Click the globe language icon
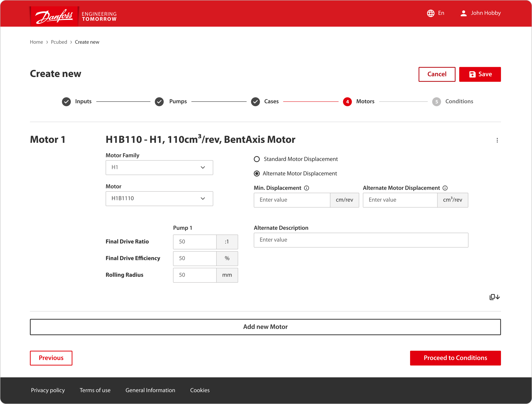This screenshot has height=404, width=532. tap(430, 13)
